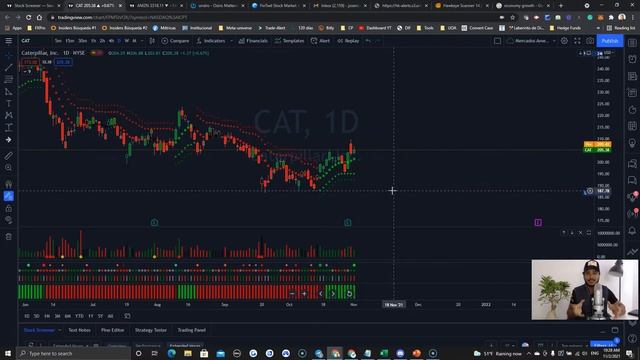Viewport: 640px width, 360px height.
Task: Click the undo arrow
Action: 368,41
